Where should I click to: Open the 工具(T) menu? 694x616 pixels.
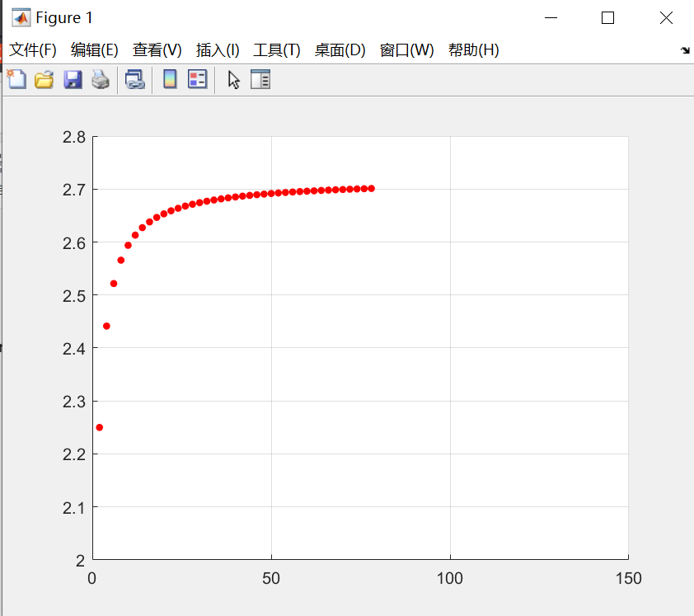(x=276, y=50)
